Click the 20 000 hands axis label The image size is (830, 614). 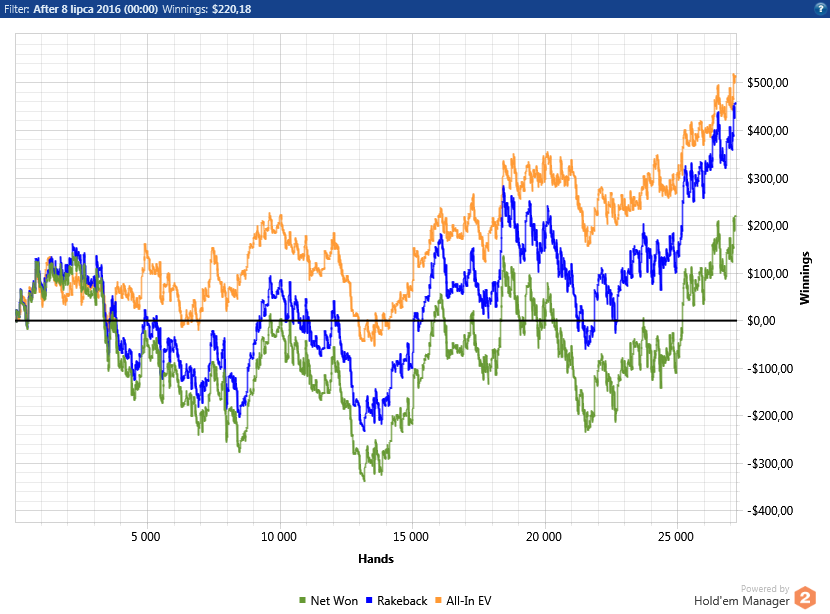[544, 537]
